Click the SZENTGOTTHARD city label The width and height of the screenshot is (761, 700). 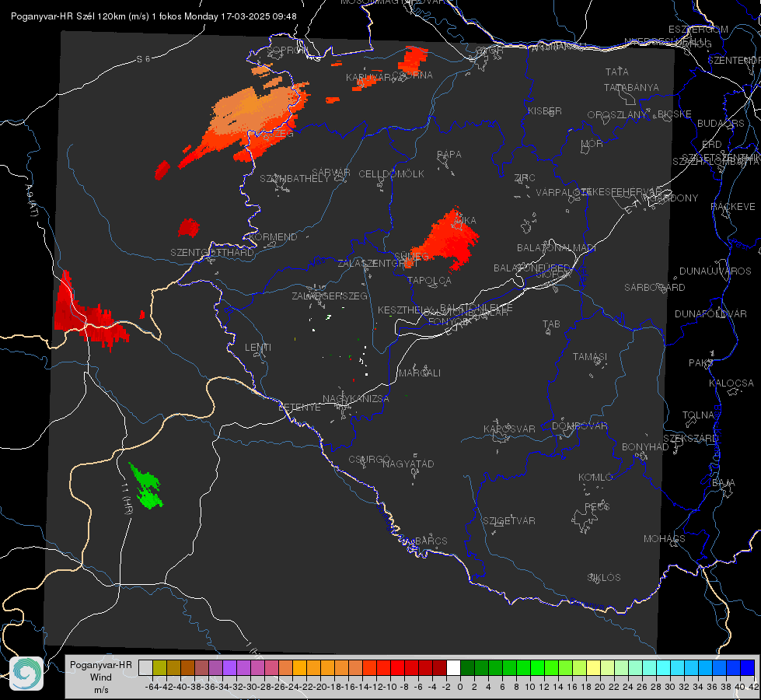click(x=212, y=253)
